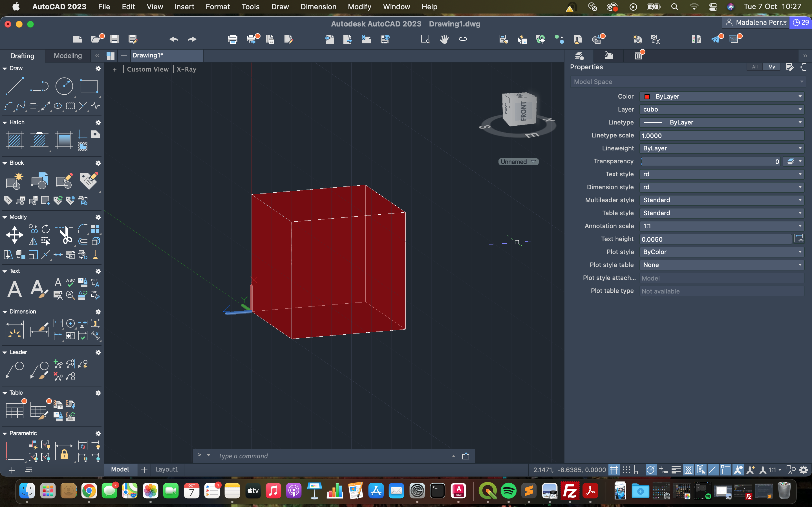
Task: Click the X-Ray visual style label
Action: click(x=187, y=69)
